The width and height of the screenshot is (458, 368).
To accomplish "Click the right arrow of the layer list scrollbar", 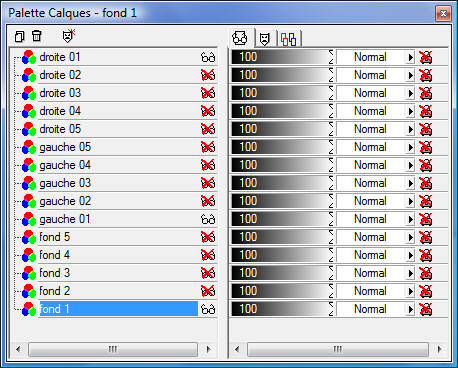I will tap(208, 349).
